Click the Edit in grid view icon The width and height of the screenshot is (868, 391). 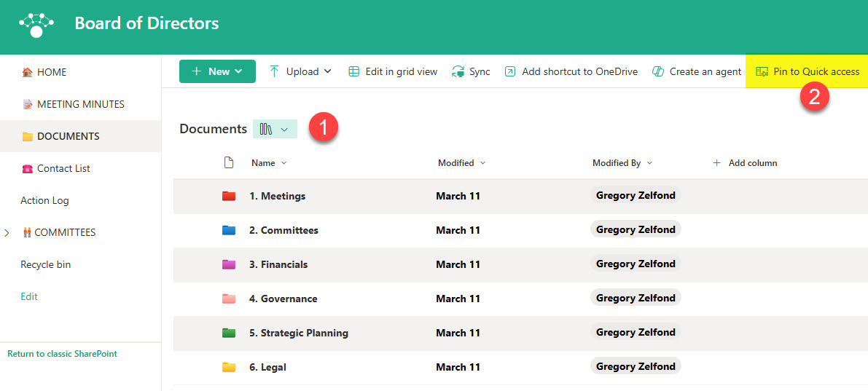[354, 71]
